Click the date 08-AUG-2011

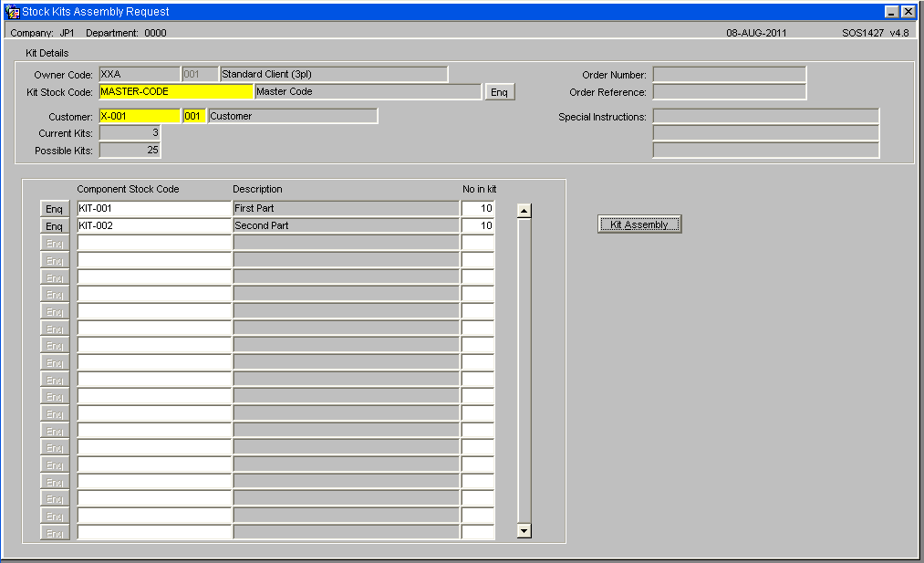[756, 33]
